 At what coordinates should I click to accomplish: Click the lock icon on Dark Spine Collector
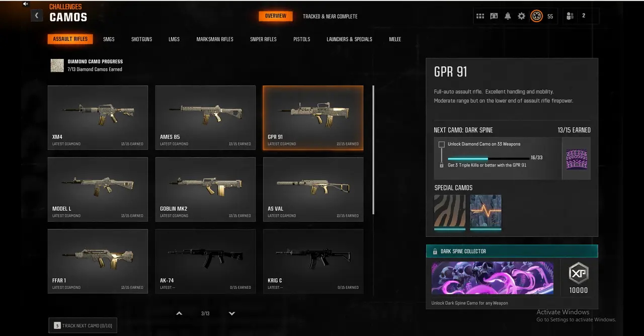pos(435,251)
